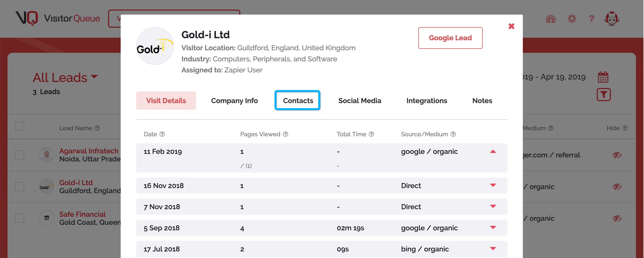Close the Gold-i Ltd detail popup

point(512,26)
